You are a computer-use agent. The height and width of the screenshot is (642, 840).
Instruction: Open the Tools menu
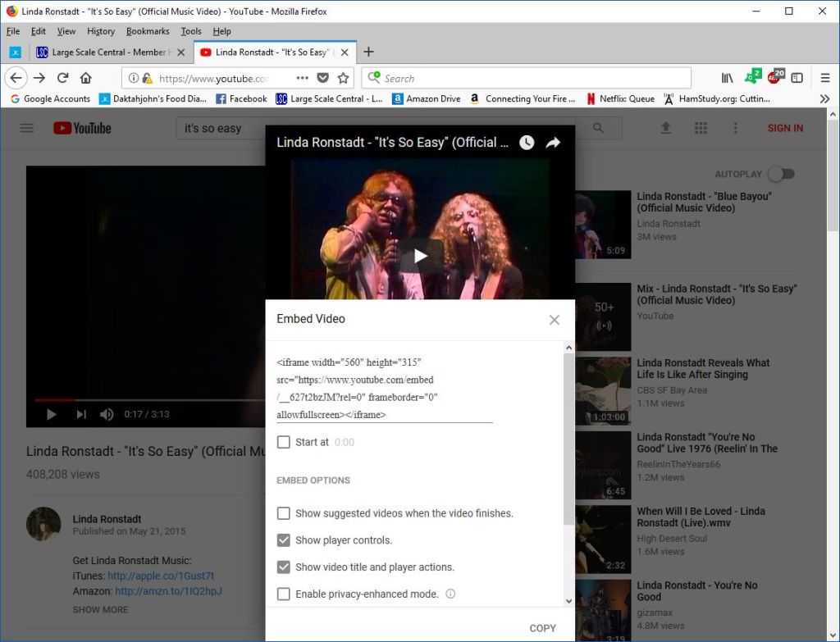tap(190, 31)
